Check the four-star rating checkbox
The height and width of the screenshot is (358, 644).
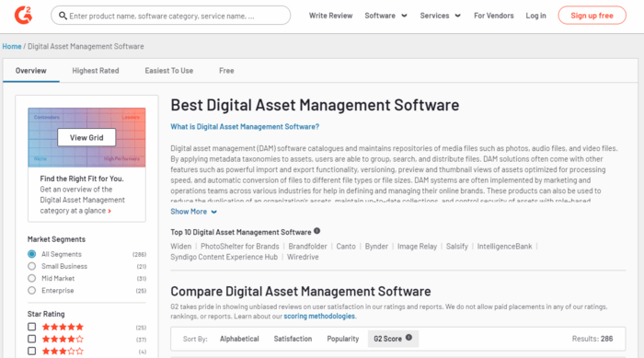tap(31, 339)
